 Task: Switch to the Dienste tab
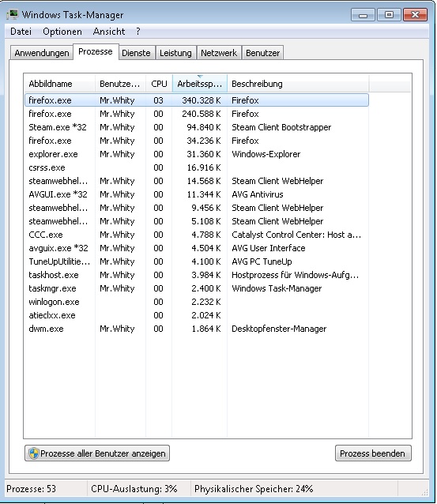pyautogui.click(x=136, y=53)
